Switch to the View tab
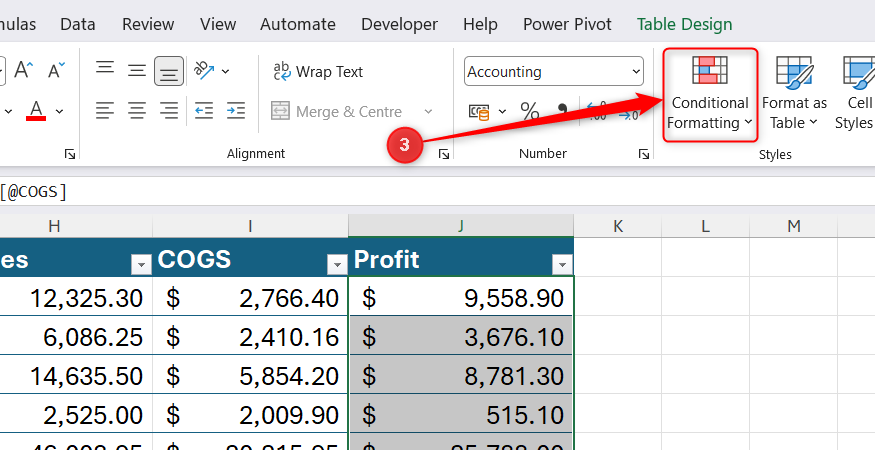Viewport: 875px width, 450px height. pos(218,24)
